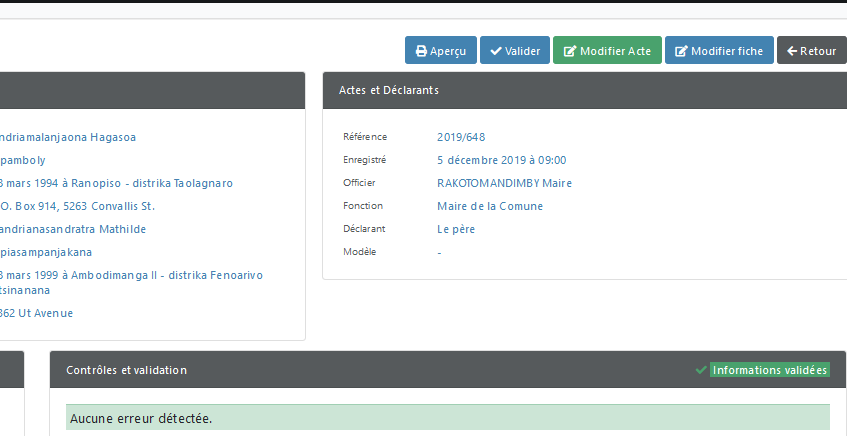Open the Aperçu preview button
This screenshot has height=436, width=847.
tap(441, 50)
